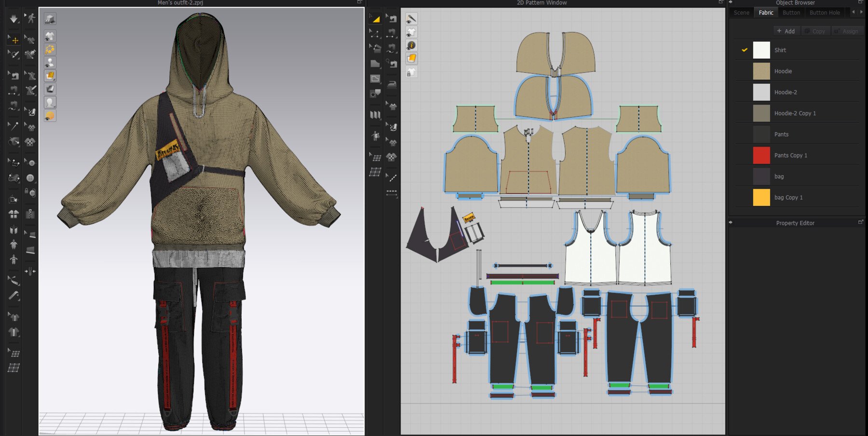Viewport: 868px width, 436px height.
Task: Click the avatar head texture surface icon
Action: pos(50,102)
